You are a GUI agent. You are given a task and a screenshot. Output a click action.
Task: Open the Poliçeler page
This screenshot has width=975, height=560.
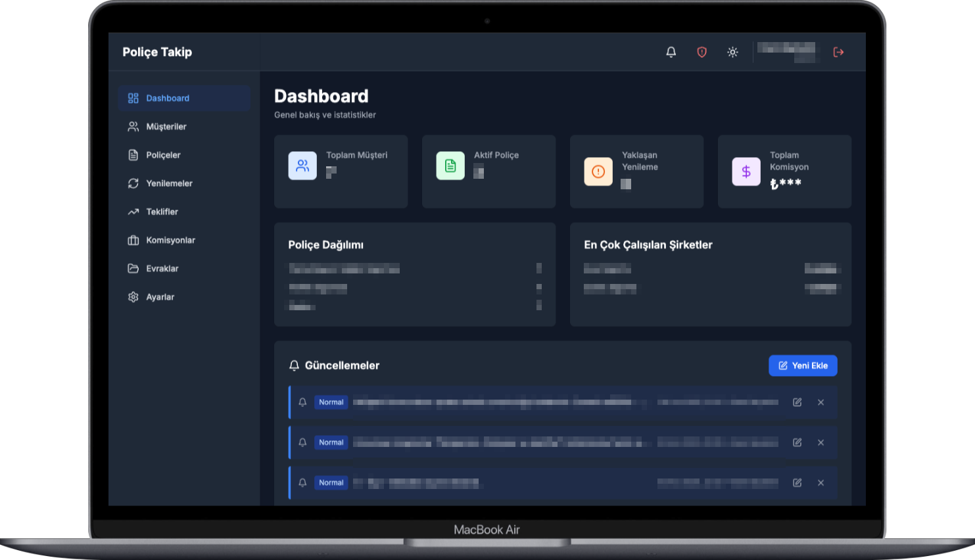163,155
